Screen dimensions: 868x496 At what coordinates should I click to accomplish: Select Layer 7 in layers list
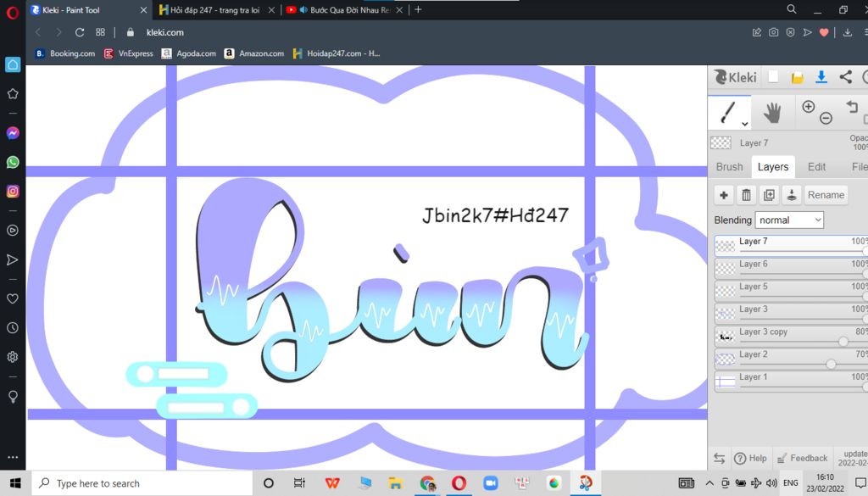pyautogui.click(x=791, y=245)
